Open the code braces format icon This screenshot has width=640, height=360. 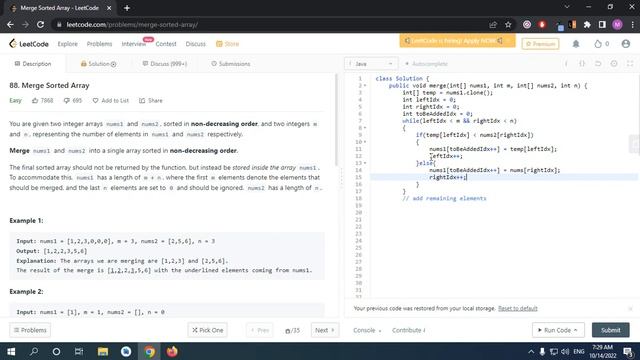click(x=582, y=64)
